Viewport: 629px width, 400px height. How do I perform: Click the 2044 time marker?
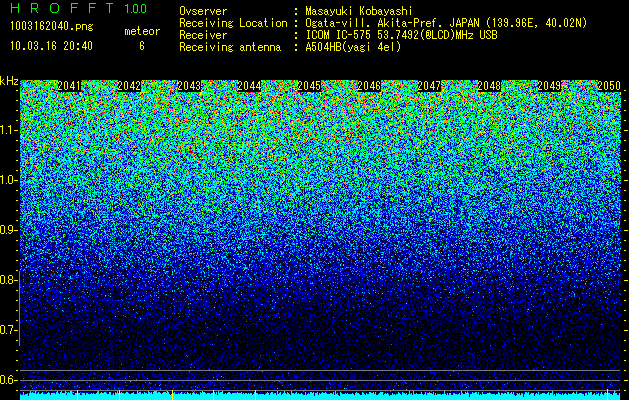pos(249,86)
